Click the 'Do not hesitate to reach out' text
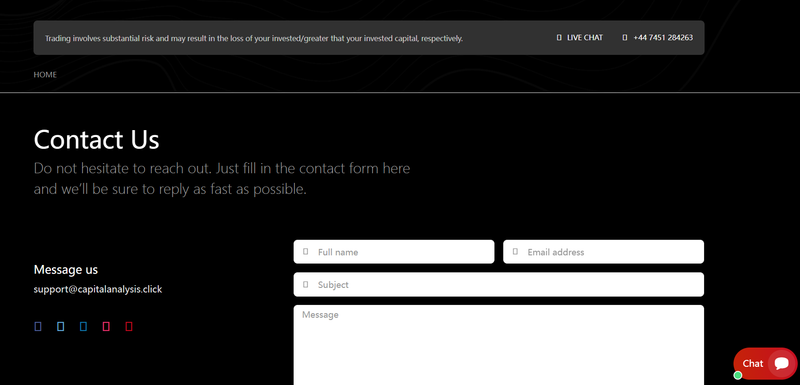This screenshot has height=385, width=800. pyautogui.click(x=222, y=178)
